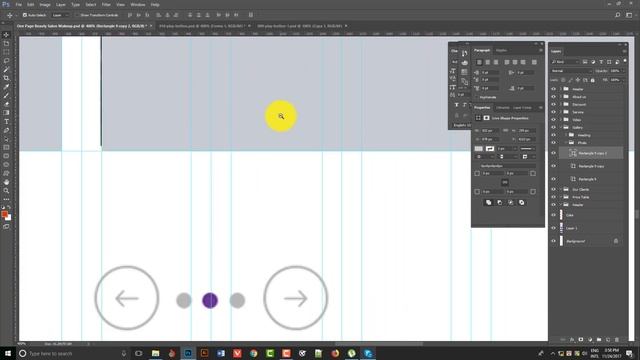The height and width of the screenshot is (360, 640).
Task: Open the Filter menu
Action: (106, 4)
